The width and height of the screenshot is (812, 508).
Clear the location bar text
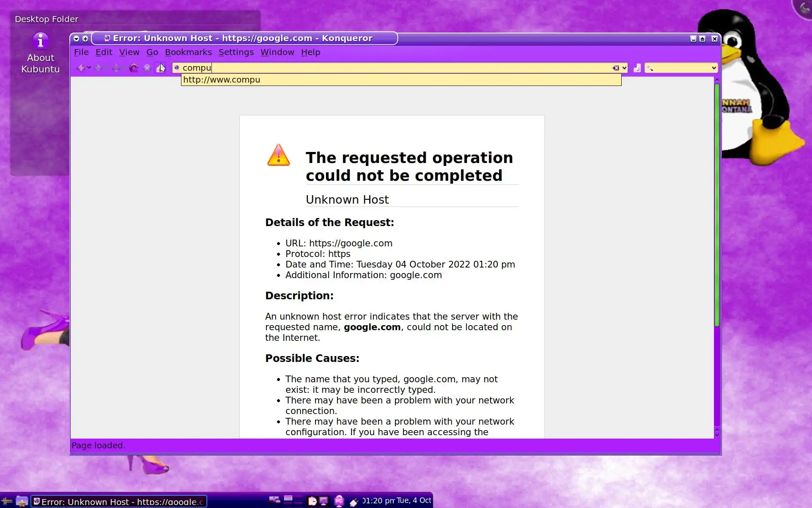pyautogui.click(x=616, y=68)
